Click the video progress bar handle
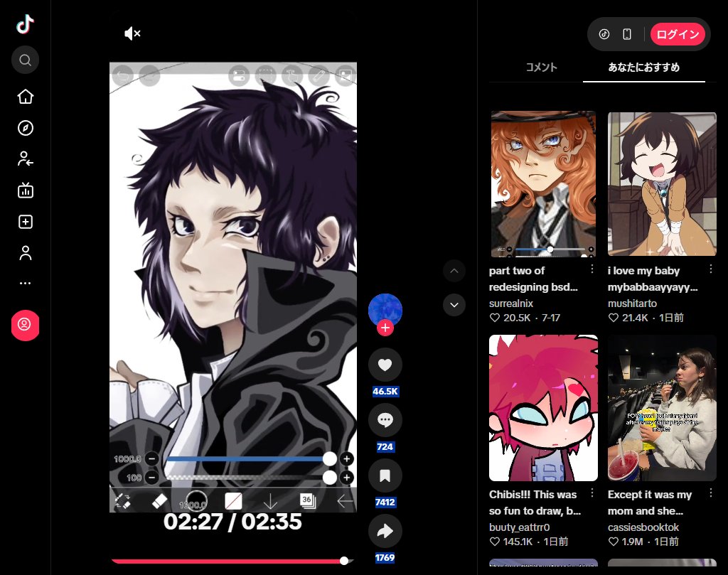 pyautogui.click(x=343, y=561)
